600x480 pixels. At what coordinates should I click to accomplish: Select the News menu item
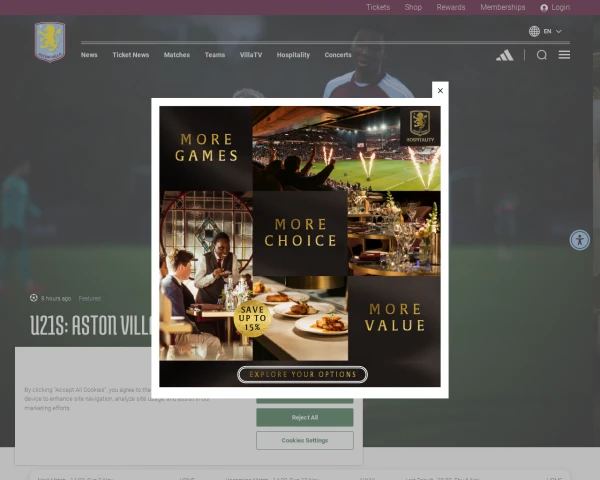coord(89,55)
